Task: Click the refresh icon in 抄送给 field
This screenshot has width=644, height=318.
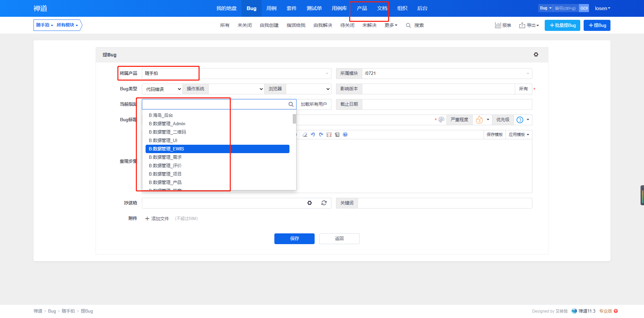Action: [x=324, y=203]
